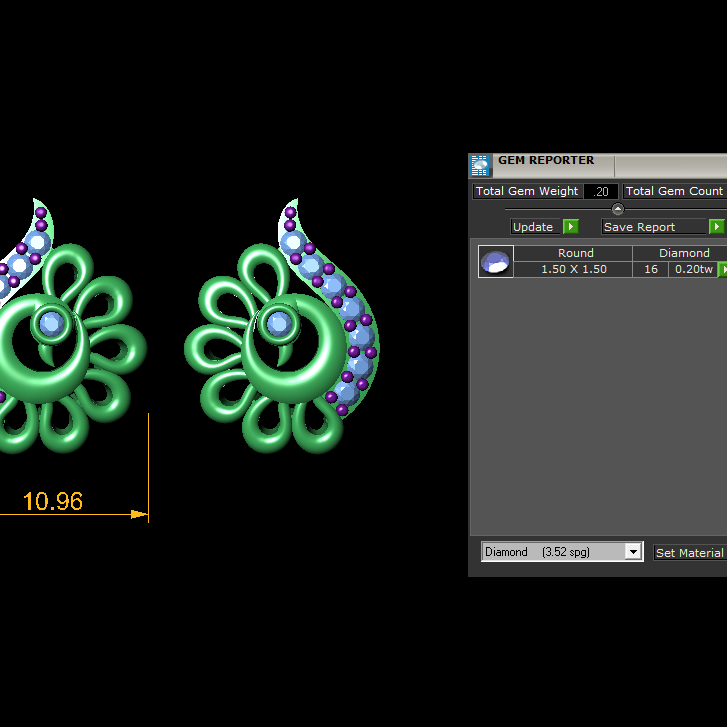Click the Diamond material header cell
The height and width of the screenshot is (727, 727).
(x=684, y=254)
